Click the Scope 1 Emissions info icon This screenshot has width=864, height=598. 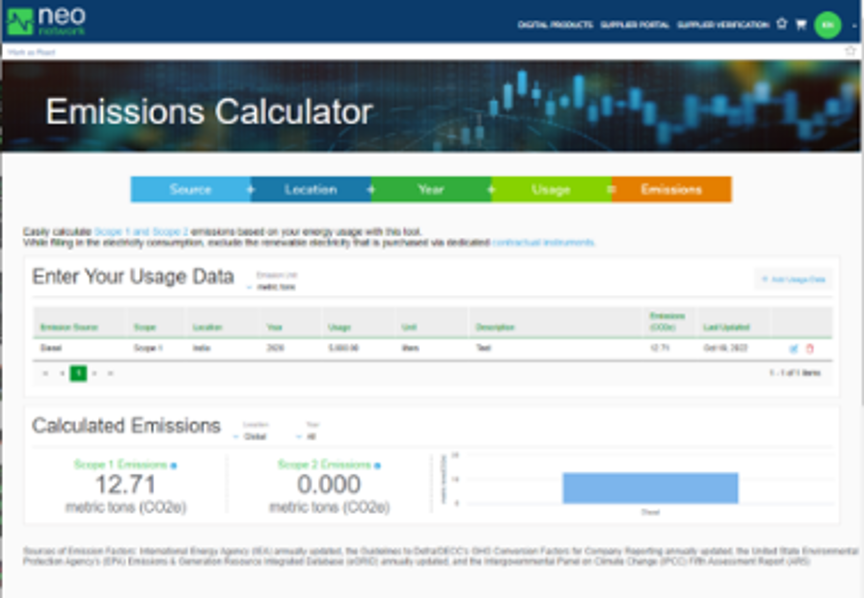click(174, 466)
